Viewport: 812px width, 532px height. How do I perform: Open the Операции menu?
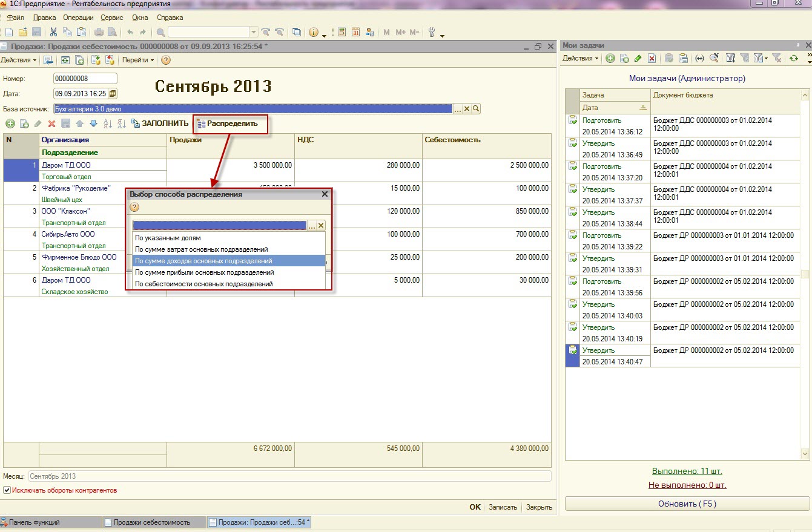(78, 18)
